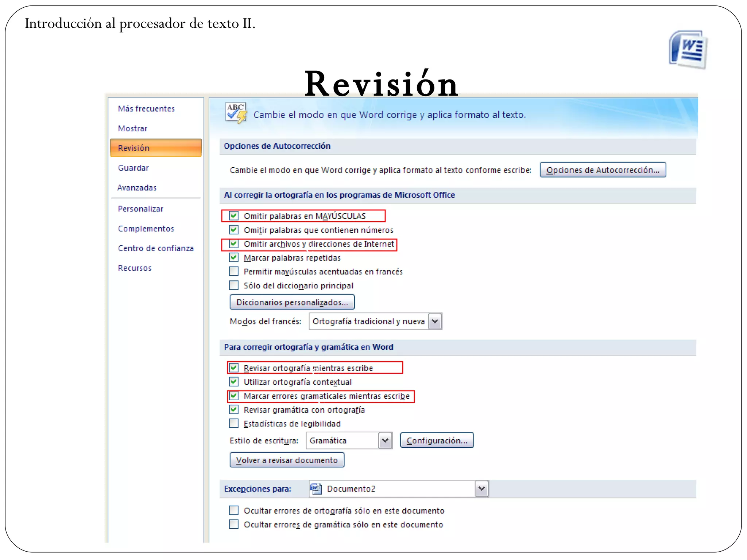Click the 'Modos del francés:' label
The height and width of the screenshot is (560, 747).
pos(266,321)
